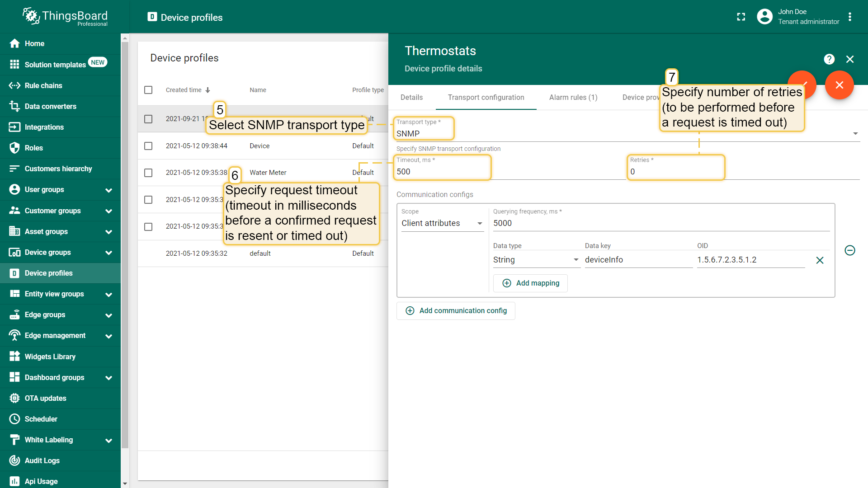Open the Scope Client attributes dropdown
This screenshot has width=868, height=488.
[x=442, y=223]
